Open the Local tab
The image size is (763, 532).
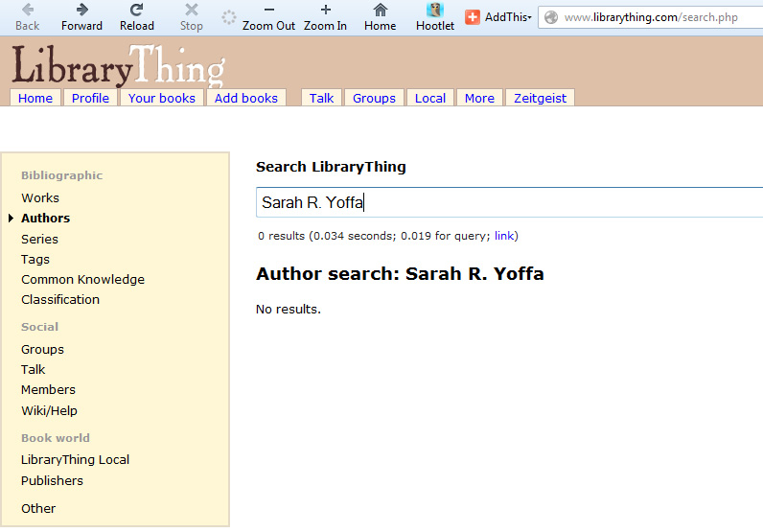(430, 98)
